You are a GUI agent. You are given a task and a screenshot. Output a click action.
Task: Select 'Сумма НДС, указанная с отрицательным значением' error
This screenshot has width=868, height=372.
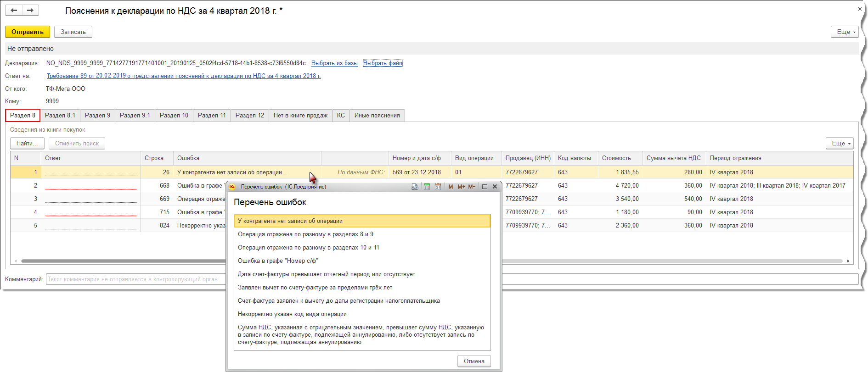coord(362,334)
